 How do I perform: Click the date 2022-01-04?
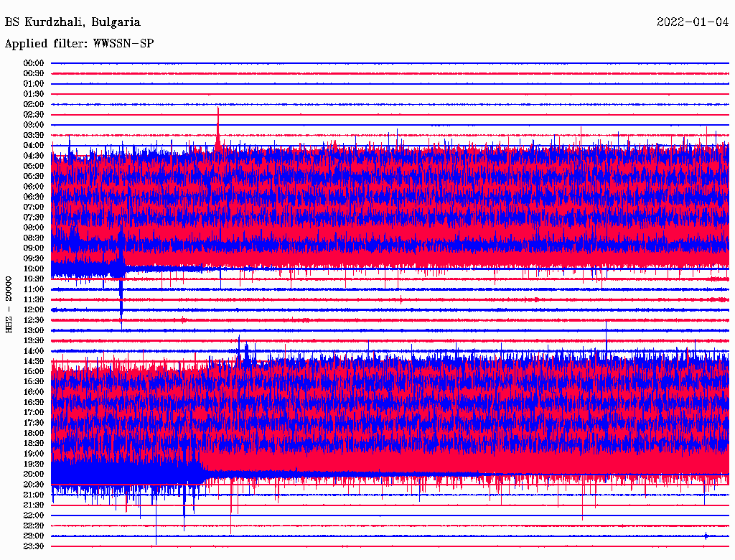pyautogui.click(x=693, y=22)
